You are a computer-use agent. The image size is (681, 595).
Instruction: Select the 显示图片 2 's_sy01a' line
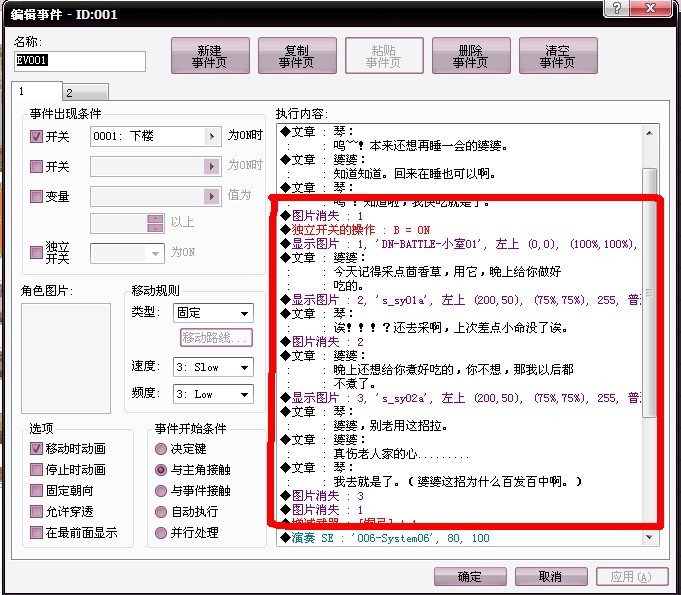click(460, 300)
